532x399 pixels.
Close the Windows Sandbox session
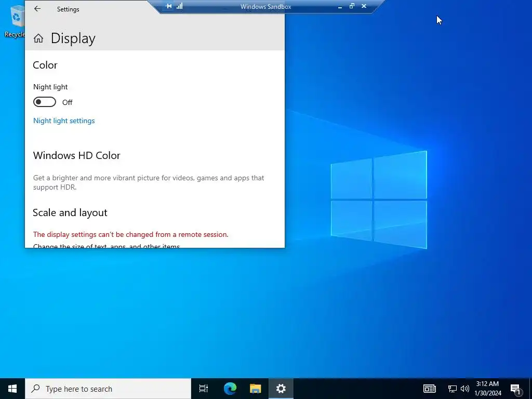364,6
